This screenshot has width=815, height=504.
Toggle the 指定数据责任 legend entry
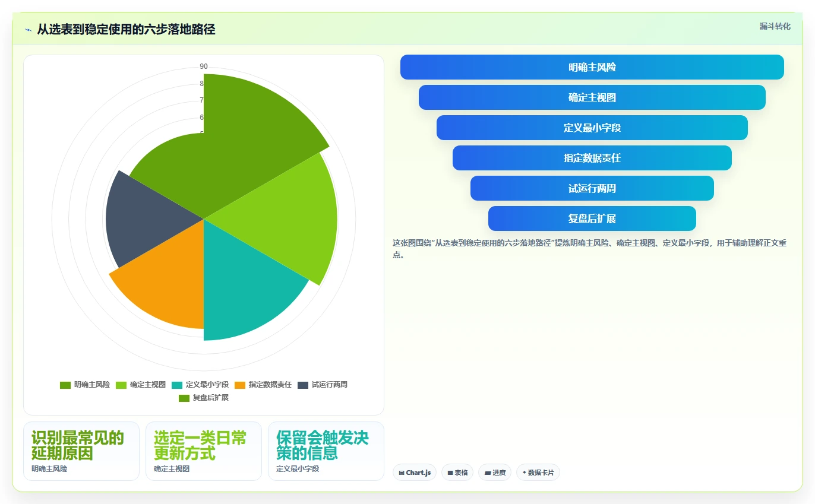tap(263, 385)
